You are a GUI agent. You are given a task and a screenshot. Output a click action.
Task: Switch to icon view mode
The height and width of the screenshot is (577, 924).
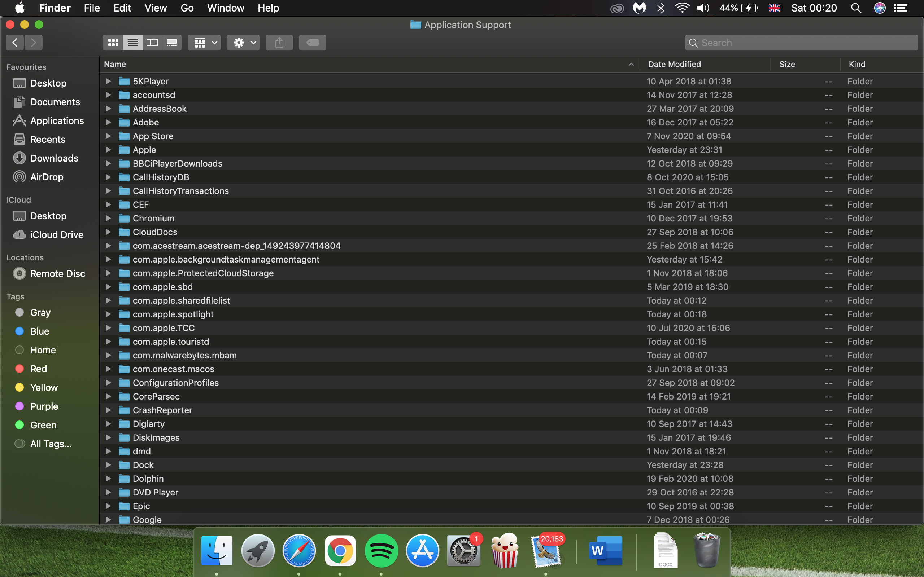click(x=113, y=42)
